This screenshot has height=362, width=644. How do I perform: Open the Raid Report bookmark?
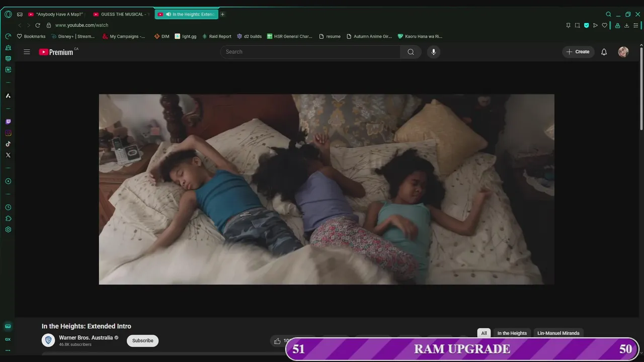pos(216,36)
